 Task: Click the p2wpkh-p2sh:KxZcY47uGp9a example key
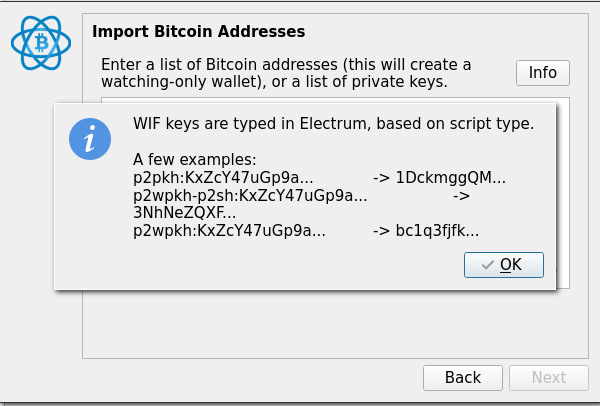pyautogui.click(x=250, y=196)
